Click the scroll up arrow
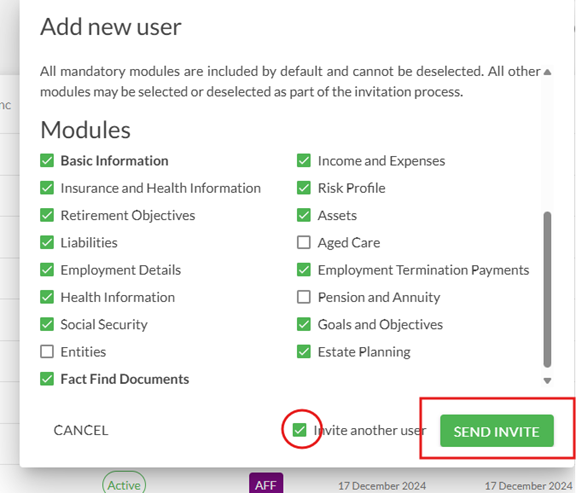The width and height of the screenshot is (576, 493). tap(547, 72)
